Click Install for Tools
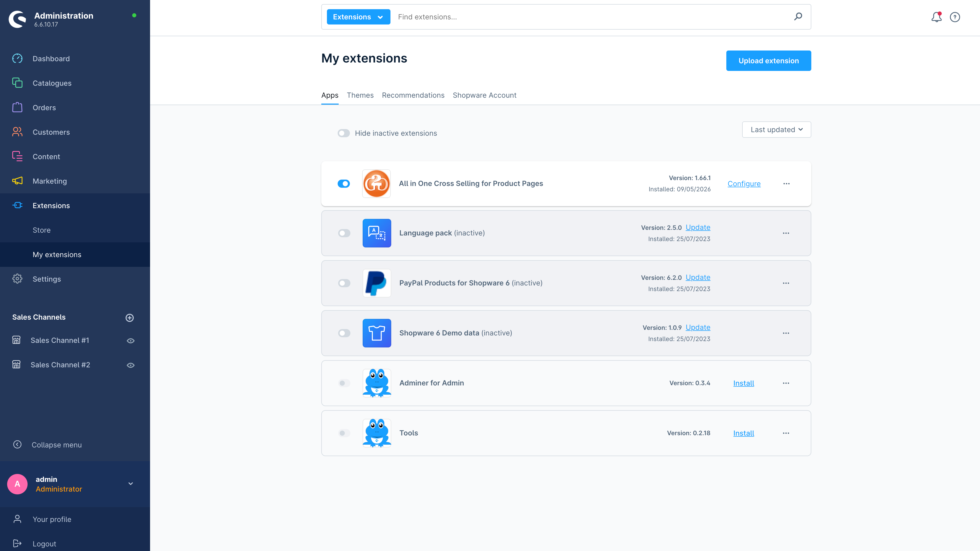 click(x=743, y=433)
